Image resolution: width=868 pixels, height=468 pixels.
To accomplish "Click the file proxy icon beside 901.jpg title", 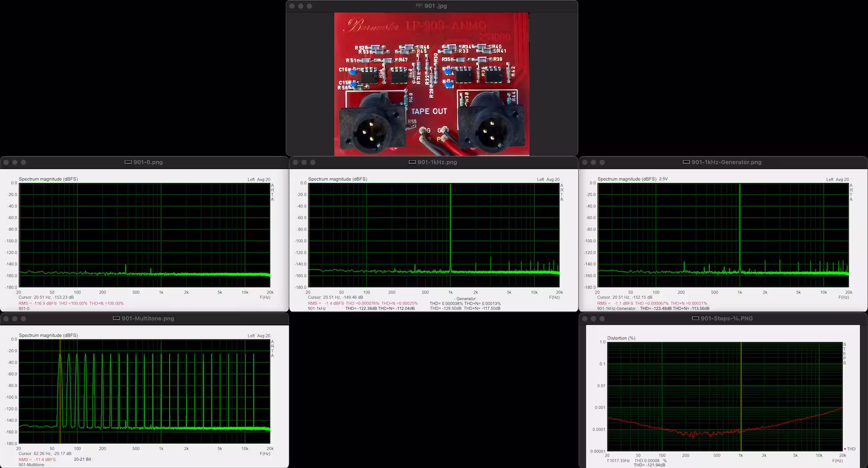I will click(419, 6).
